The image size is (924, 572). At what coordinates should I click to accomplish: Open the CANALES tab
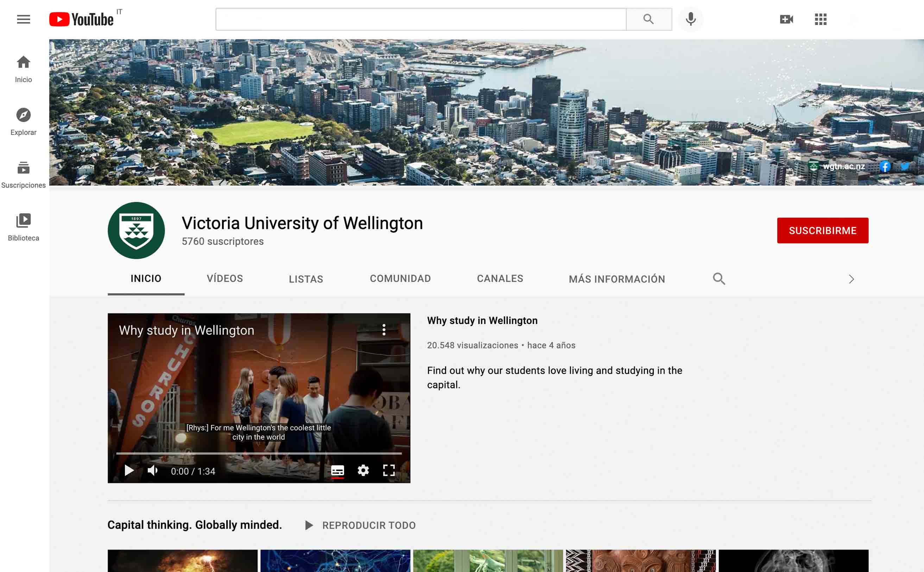(500, 279)
